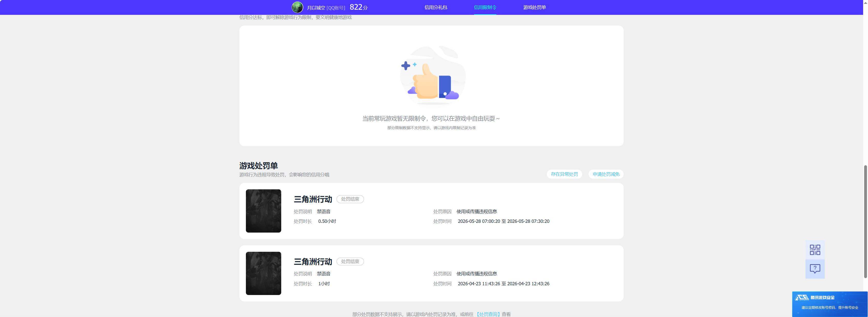This screenshot has width=868, height=317.
Task: Switch to 信用分礼包 tab
Action: pyautogui.click(x=436, y=7)
